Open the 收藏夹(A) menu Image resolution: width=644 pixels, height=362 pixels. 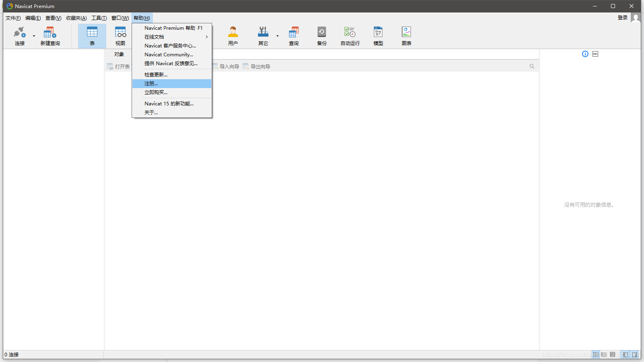coord(76,18)
